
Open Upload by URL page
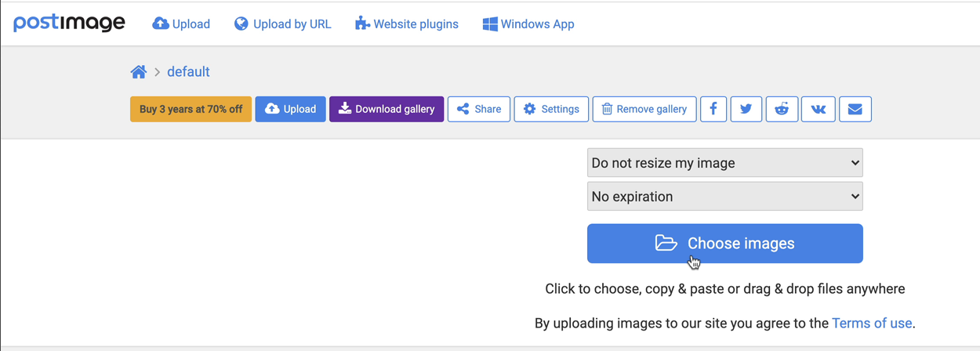coord(283,24)
